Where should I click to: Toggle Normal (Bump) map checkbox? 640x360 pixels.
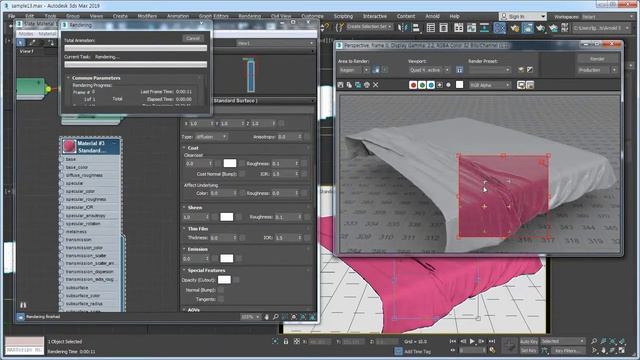(221, 290)
